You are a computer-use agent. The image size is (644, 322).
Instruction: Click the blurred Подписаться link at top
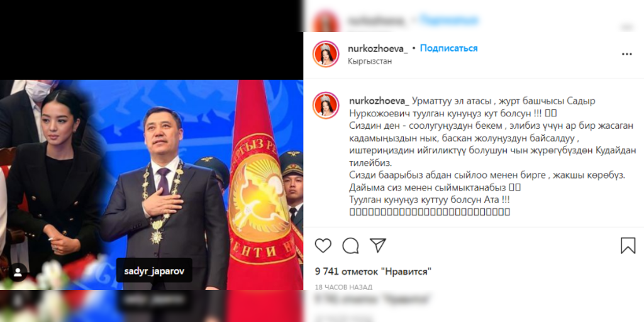448,19
